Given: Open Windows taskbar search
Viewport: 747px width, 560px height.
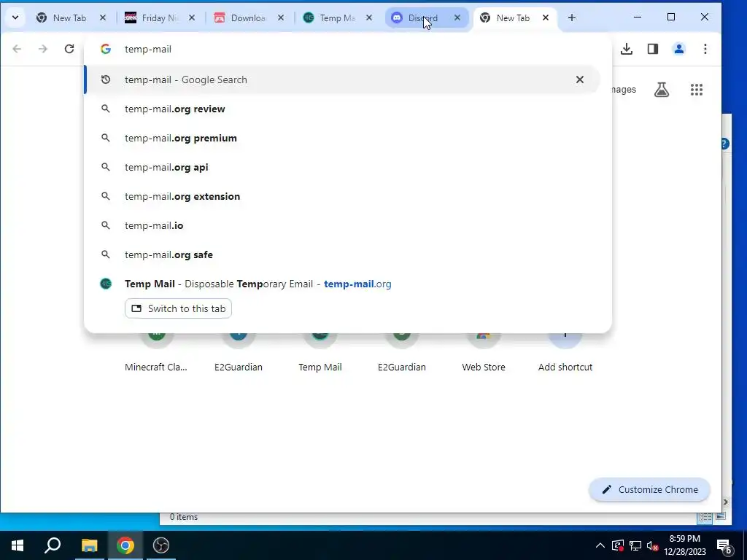Looking at the screenshot, I should point(53,545).
